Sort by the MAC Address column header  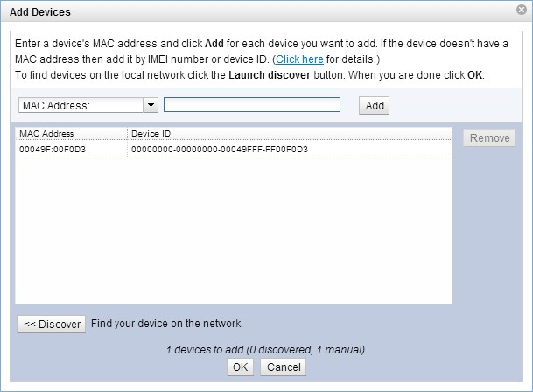click(70, 134)
